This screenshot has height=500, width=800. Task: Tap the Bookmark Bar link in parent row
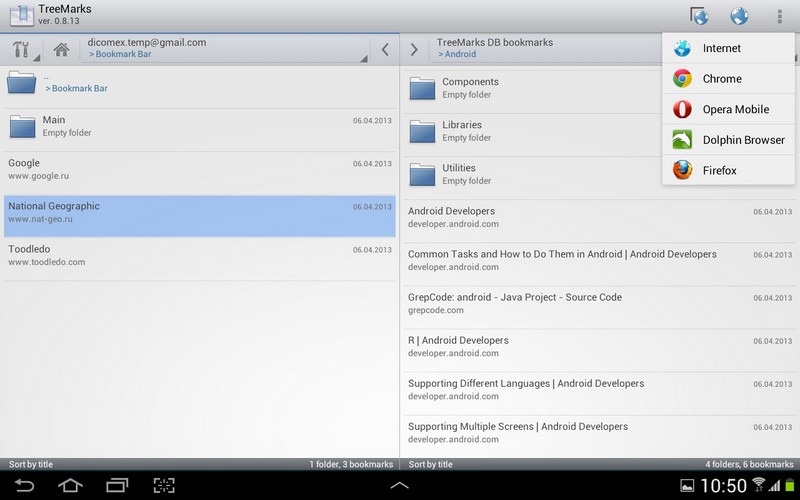pyautogui.click(x=77, y=88)
